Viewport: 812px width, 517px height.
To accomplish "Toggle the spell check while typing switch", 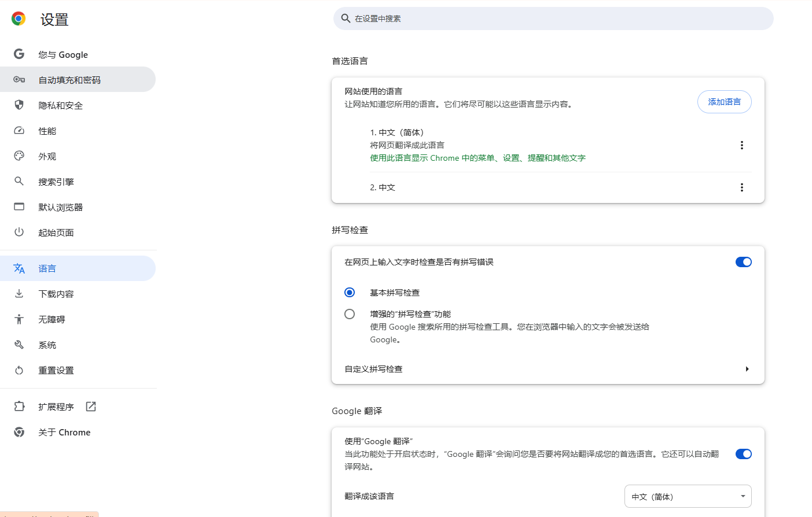I will [x=743, y=262].
